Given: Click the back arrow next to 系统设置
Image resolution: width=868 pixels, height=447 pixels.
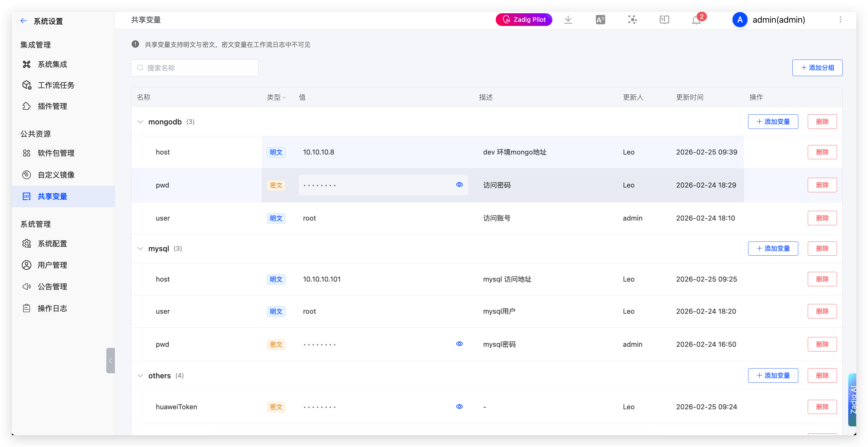Looking at the screenshot, I should [x=23, y=21].
